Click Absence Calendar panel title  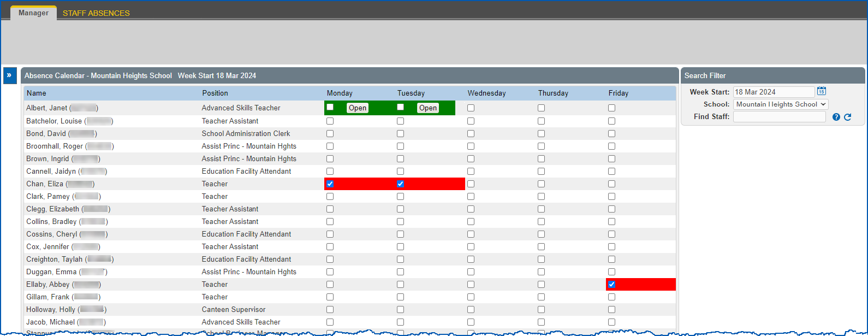point(140,76)
